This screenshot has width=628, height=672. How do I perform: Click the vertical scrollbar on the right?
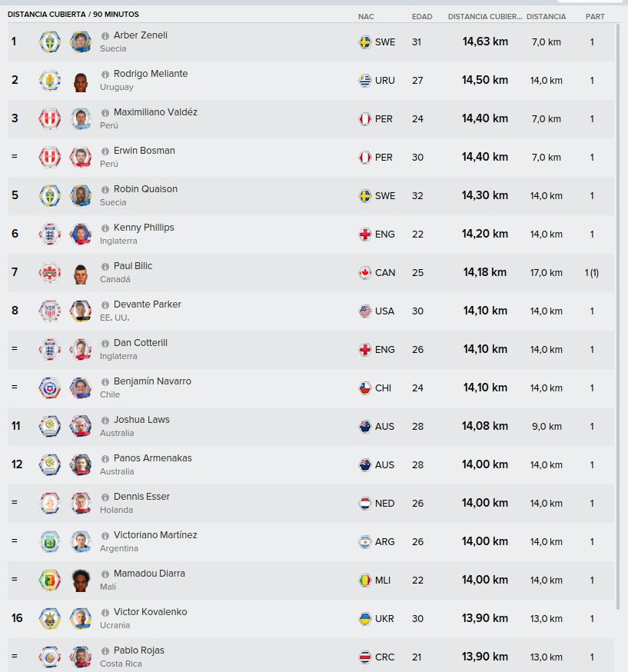[618, 316]
